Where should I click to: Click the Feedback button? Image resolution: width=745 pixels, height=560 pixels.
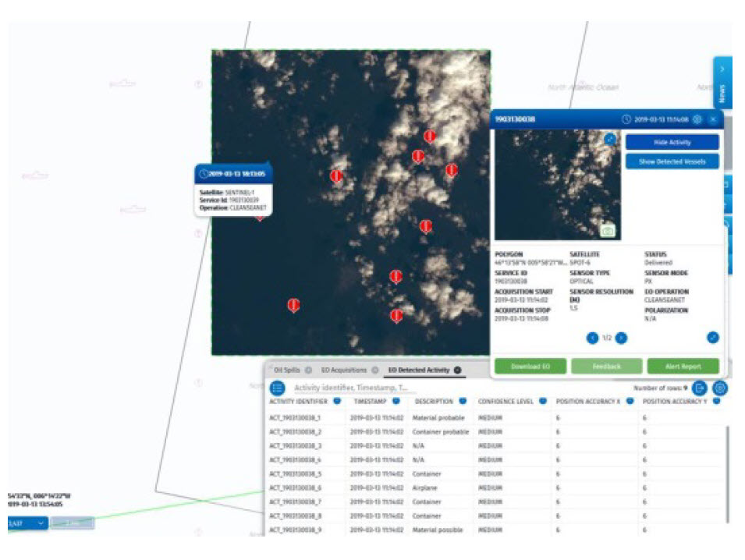point(607,367)
